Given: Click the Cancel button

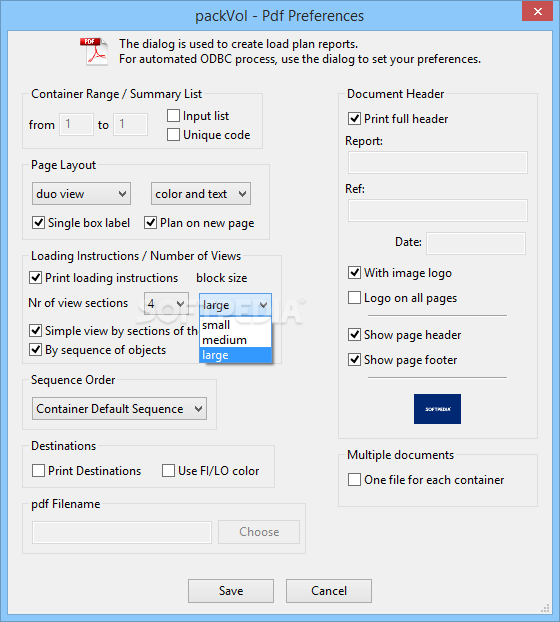Looking at the screenshot, I should (x=329, y=591).
